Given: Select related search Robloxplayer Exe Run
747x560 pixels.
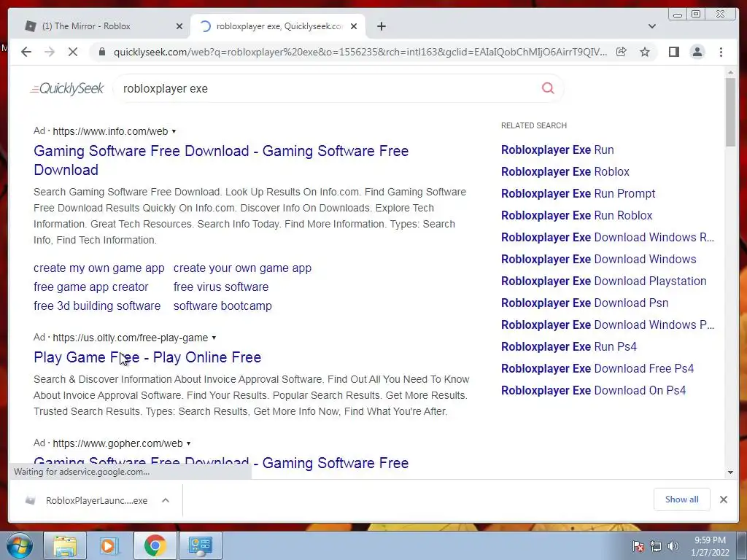Looking at the screenshot, I should [x=557, y=150].
